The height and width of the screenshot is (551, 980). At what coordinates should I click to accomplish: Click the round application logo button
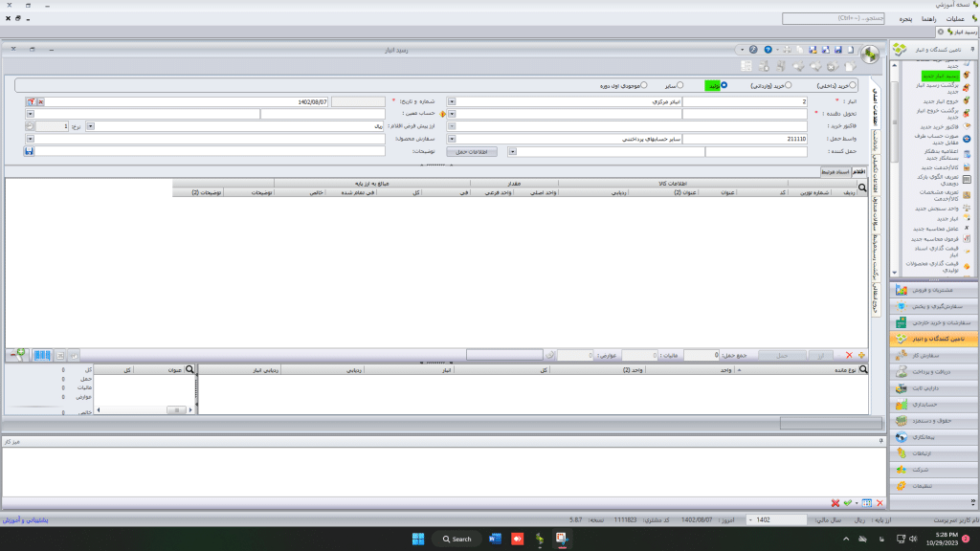point(869,55)
